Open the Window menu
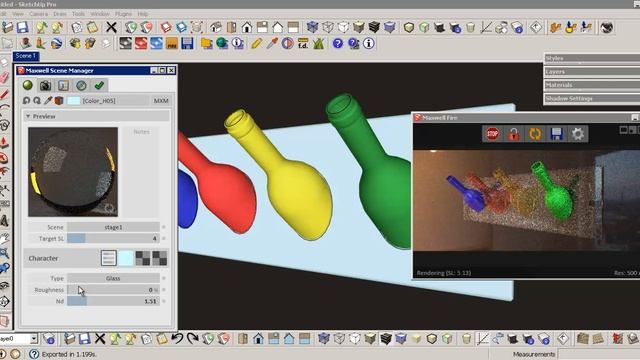 100,14
